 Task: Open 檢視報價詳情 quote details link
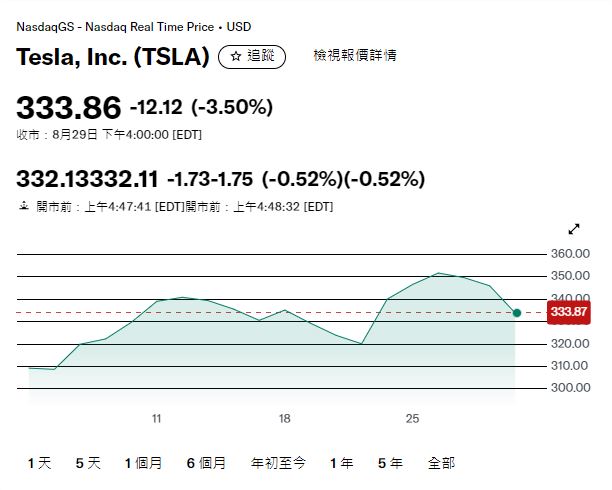pos(355,55)
